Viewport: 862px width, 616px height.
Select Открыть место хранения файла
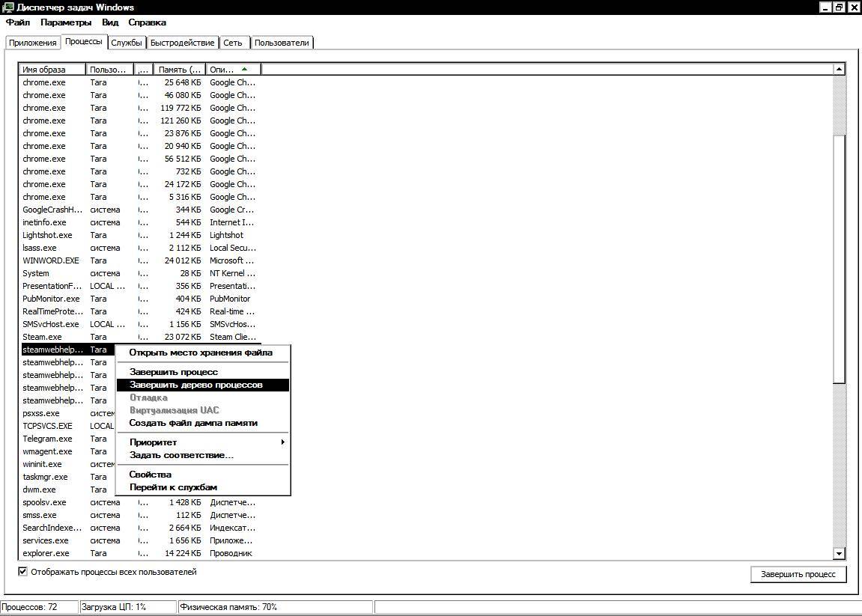tap(200, 353)
